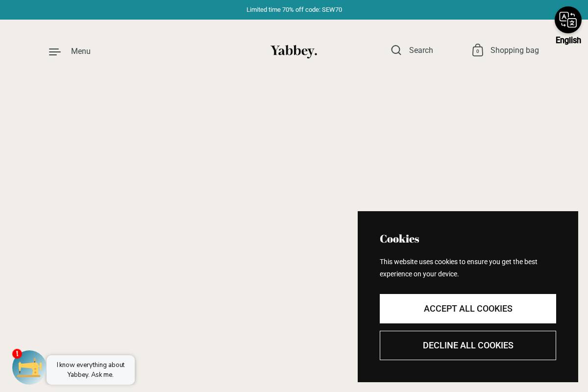Click the teal promotional banner bar
The height and width of the screenshot is (392, 588).
pos(294,10)
